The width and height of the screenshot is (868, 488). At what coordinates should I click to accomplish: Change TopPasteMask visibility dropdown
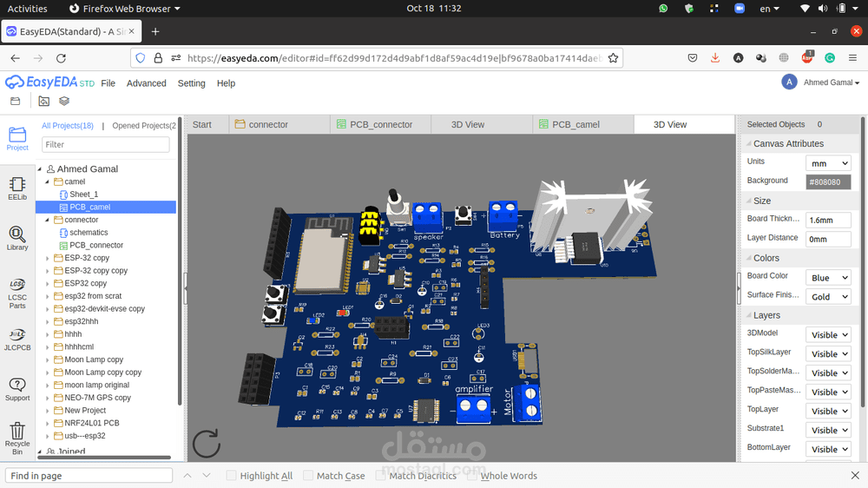coord(828,392)
